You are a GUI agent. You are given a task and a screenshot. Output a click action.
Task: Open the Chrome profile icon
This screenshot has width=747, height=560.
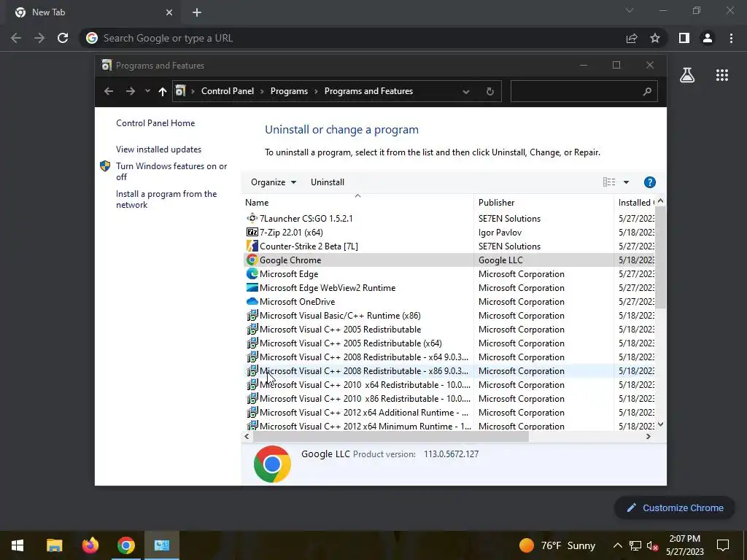(708, 38)
